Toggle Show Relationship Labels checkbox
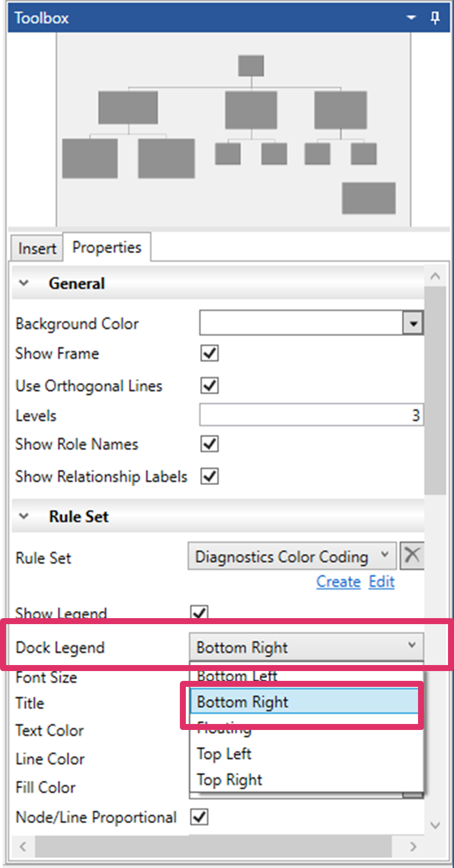This screenshot has height=868, width=454. click(x=210, y=476)
